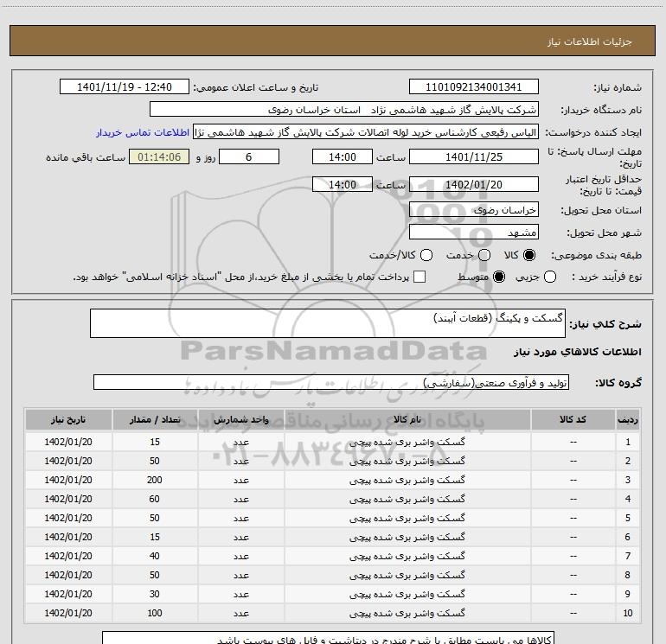Image resolution: width=666 pixels, height=644 pixels.
Task: Select متوسط purchase process radio button
Action: point(498,277)
